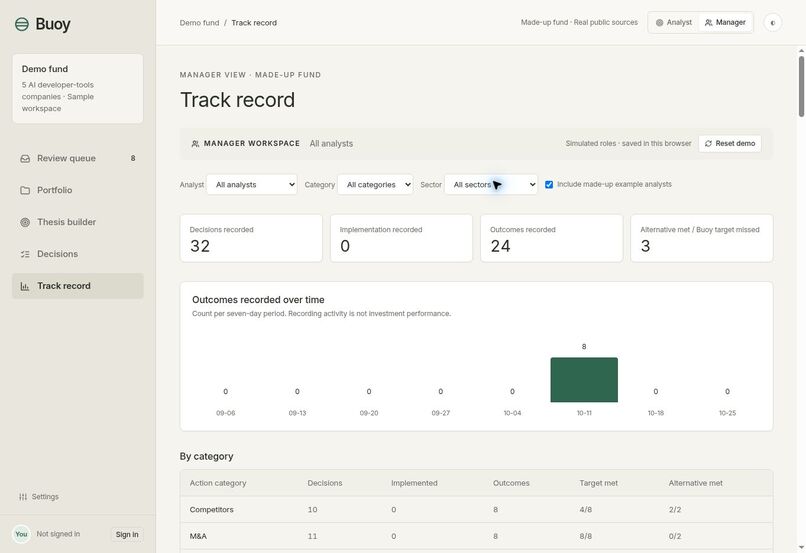806x553 pixels.
Task: Open the All sectors dropdown
Action: point(491,185)
